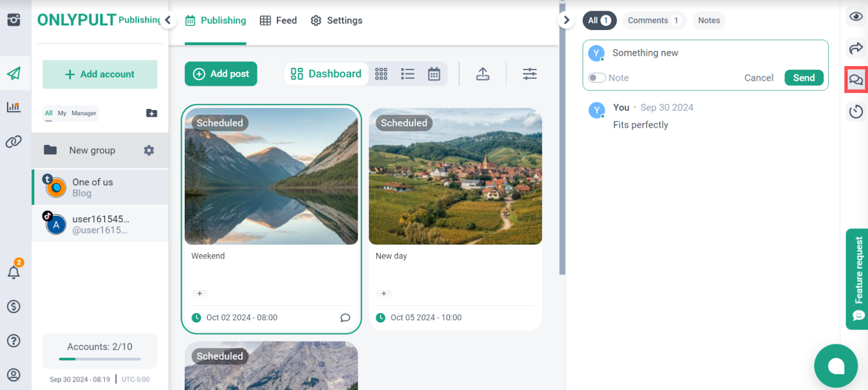The image size is (868, 390).
Task: Click the history clock icon
Action: [x=856, y=112]
